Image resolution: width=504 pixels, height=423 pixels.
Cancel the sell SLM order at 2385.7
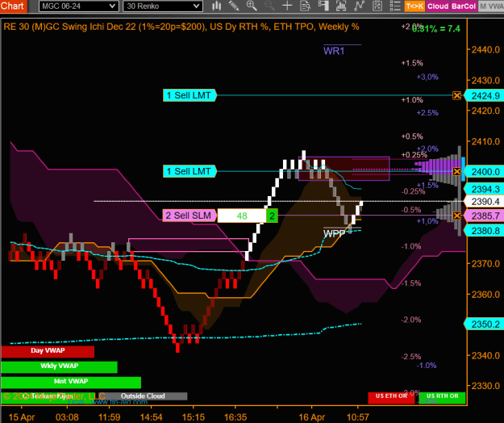pyautogui.click(x=456, y=216)
